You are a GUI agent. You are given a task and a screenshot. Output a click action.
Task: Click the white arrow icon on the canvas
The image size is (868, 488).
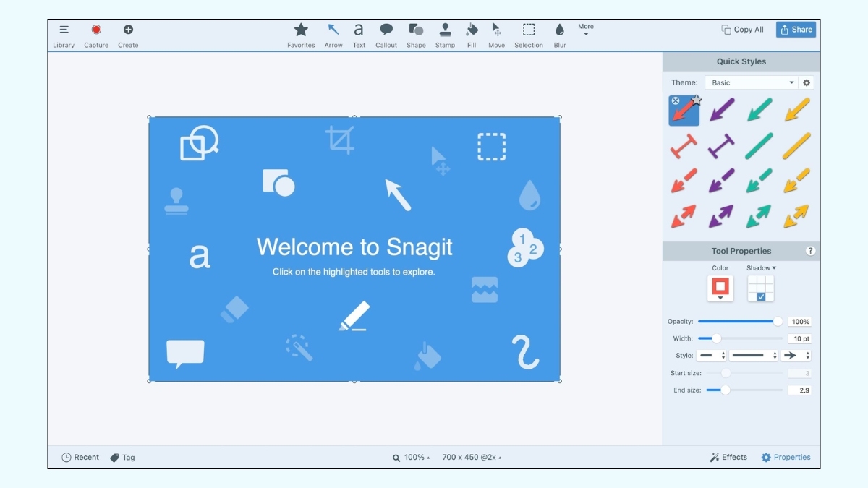pyautogui.click(x=398, y=194)
